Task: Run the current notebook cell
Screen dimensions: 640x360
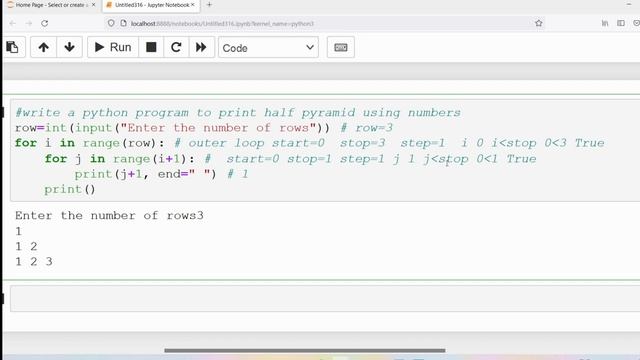Action: click(113, 47)
